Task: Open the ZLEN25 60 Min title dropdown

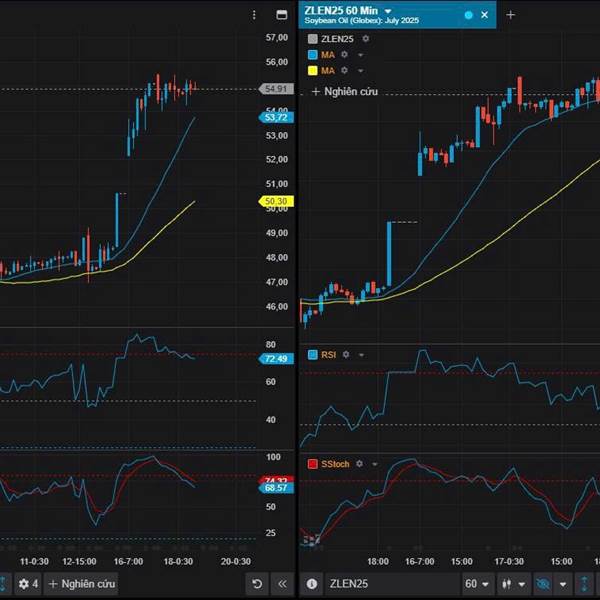Action: tap(388, 11)
